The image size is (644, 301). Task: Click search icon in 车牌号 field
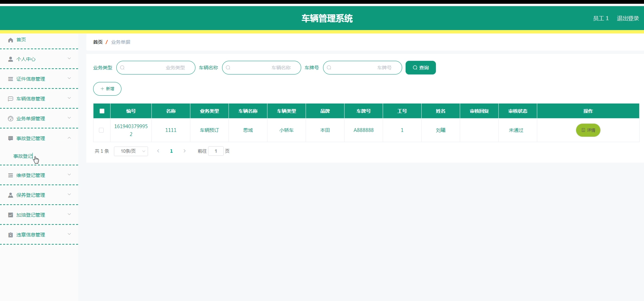(329, 68)
